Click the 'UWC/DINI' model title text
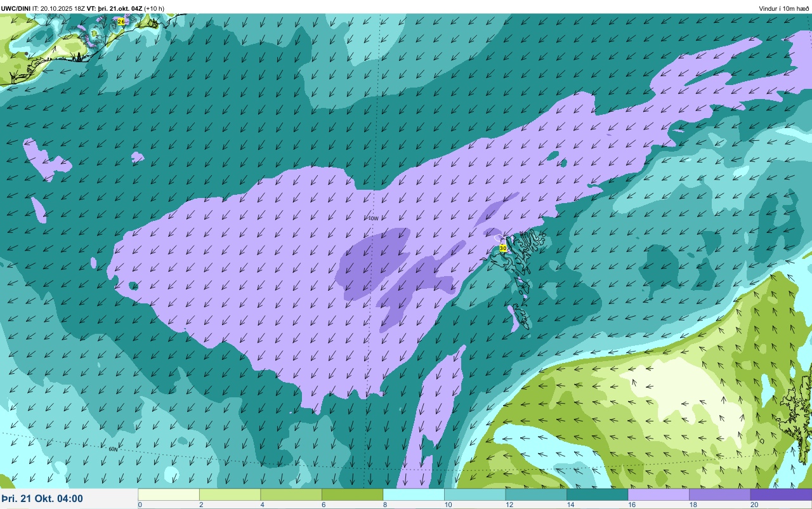The image size is (812, 509). coord(15,8)
